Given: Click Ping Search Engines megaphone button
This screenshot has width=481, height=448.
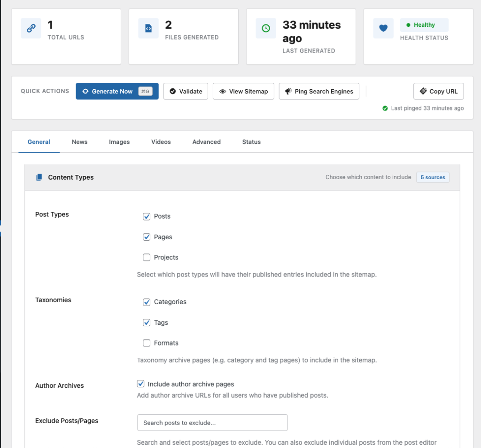Looking at the screenshot, I should click(x=319, y=91).
